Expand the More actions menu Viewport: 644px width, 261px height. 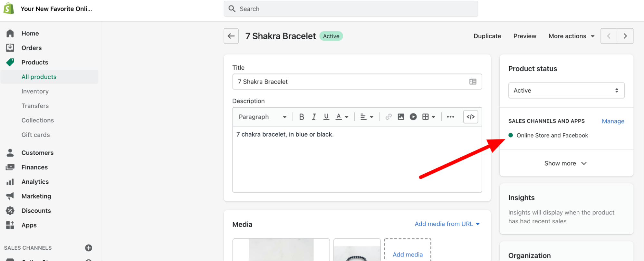click(x=571, y=36)
